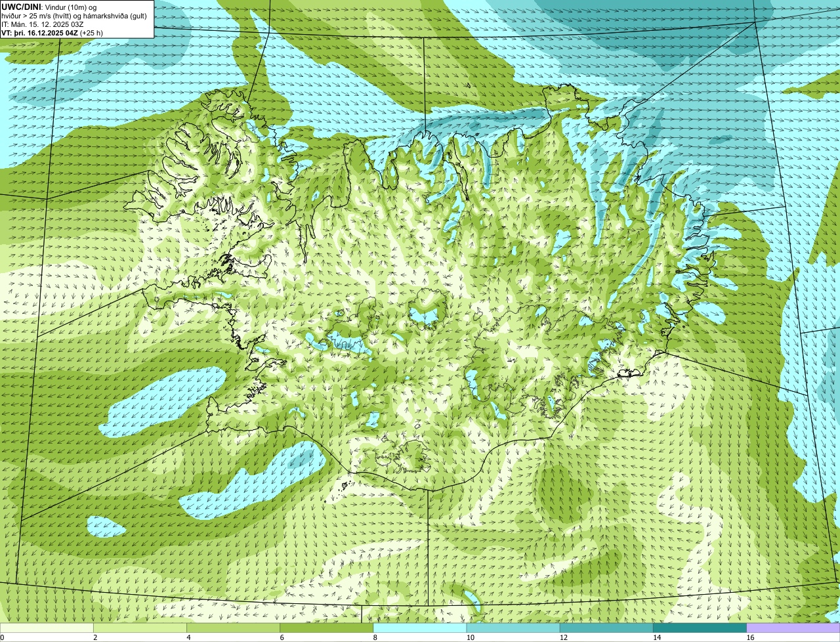Click the light green 2–4 m/s legend swatch
840x642 pixels.
pyautogui.click(x=140, y=628)
